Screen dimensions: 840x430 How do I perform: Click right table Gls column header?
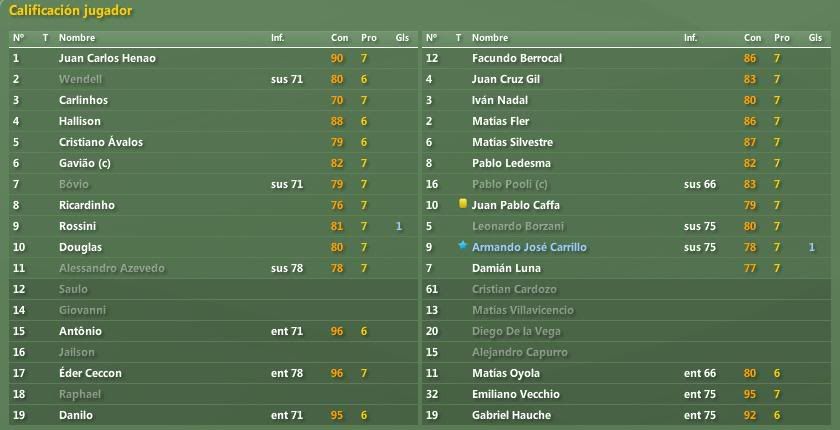(815, 38)
